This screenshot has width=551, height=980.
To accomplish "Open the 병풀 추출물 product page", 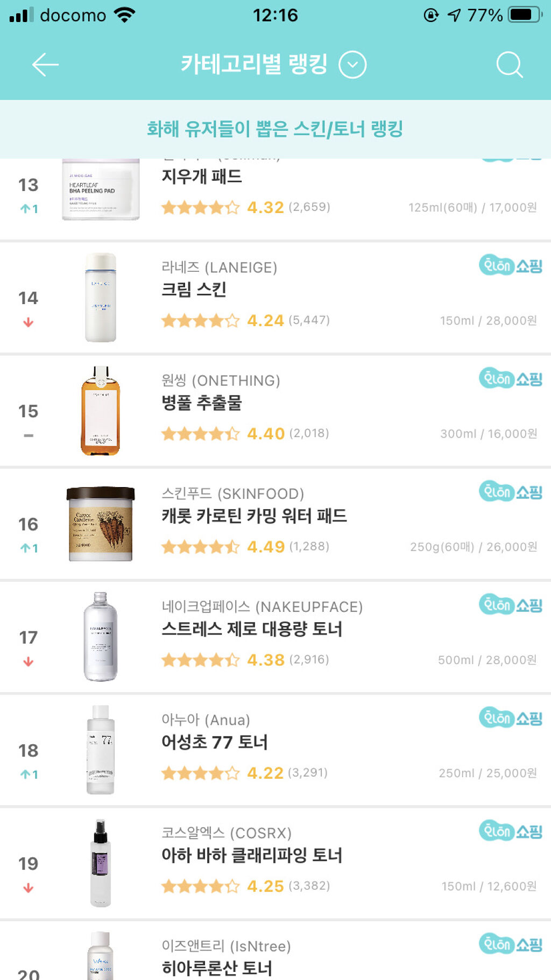I will (202, 403).
